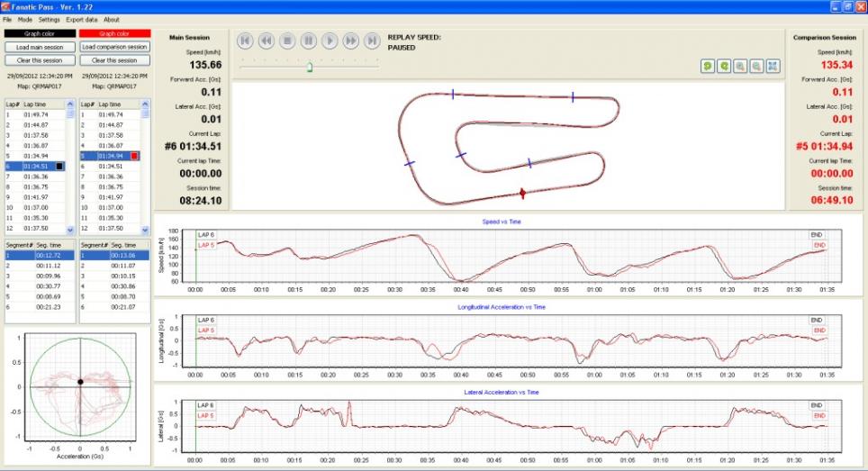Rotate the track map counter-clockwise (first green icon)
This screenshot has height=471, width=868.
tap(708, 66)
